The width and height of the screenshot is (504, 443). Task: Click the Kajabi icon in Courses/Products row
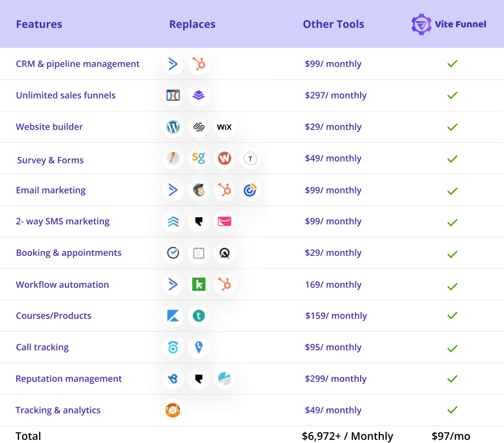pyautogui.click(x=173, y=316)
